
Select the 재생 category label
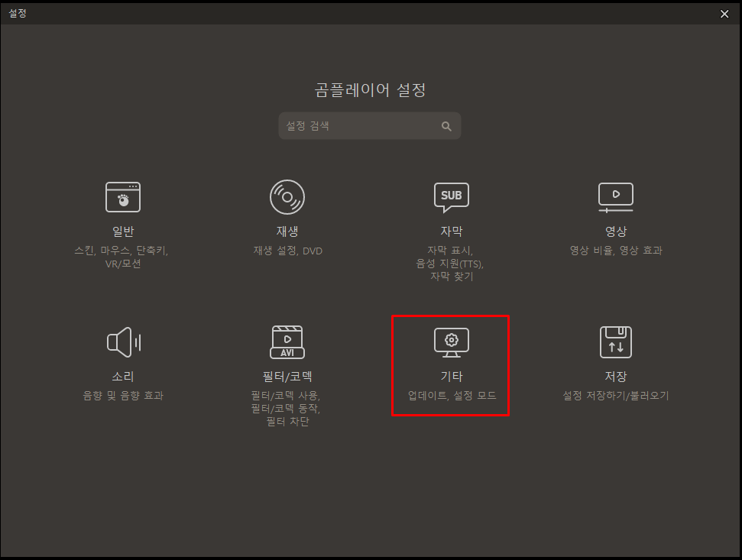(287, 231)
